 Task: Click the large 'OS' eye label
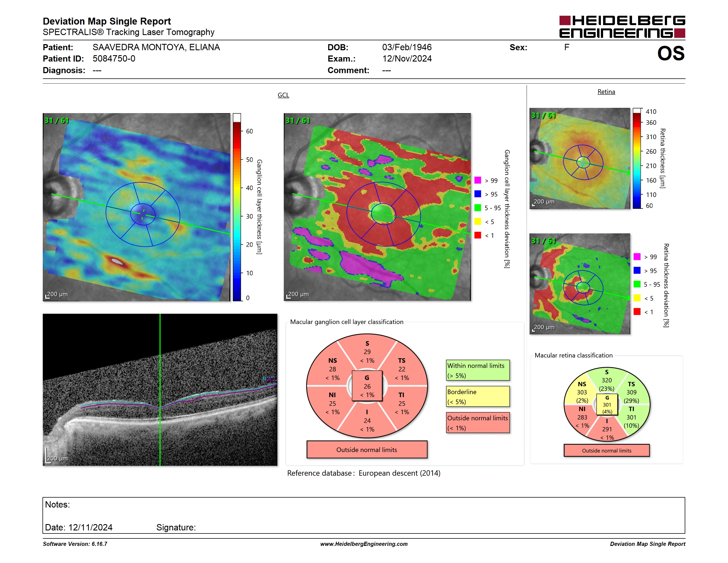(x=671, y=53)
